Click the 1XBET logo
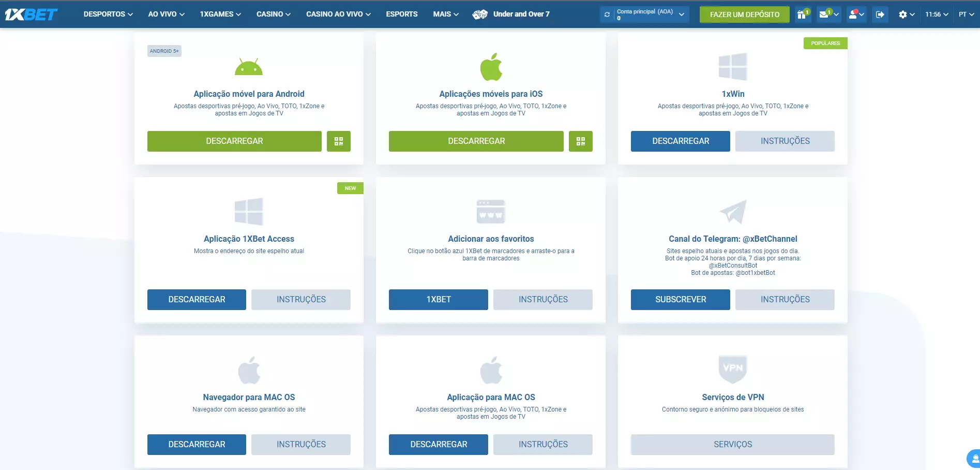The height and width of the screenshot is (470, 980). click(31, 14)
